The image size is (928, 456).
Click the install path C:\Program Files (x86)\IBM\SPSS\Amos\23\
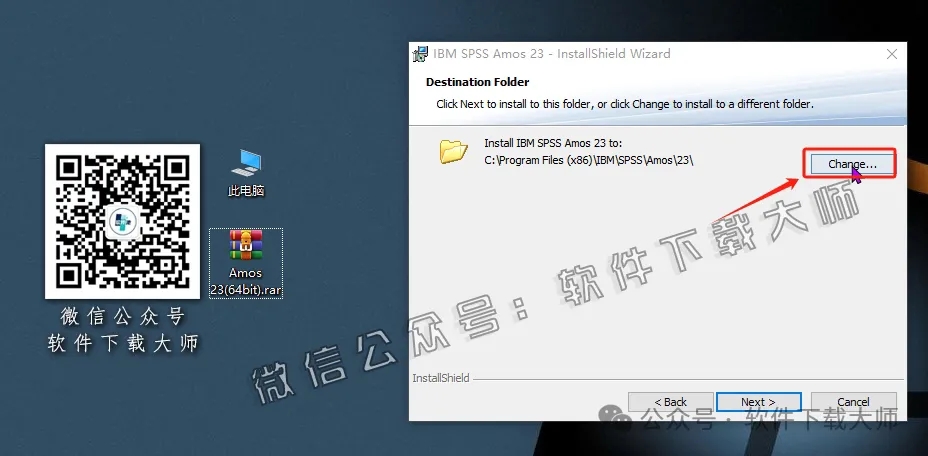click(589, 160)
